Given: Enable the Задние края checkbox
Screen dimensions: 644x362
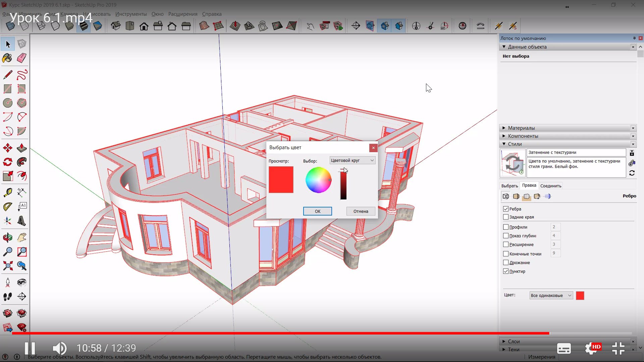Looking at the screenshot, I should coord(506,217).
